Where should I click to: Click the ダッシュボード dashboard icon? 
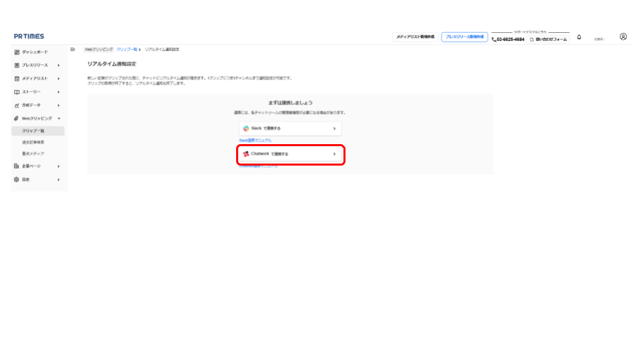[x=17, y=52]
